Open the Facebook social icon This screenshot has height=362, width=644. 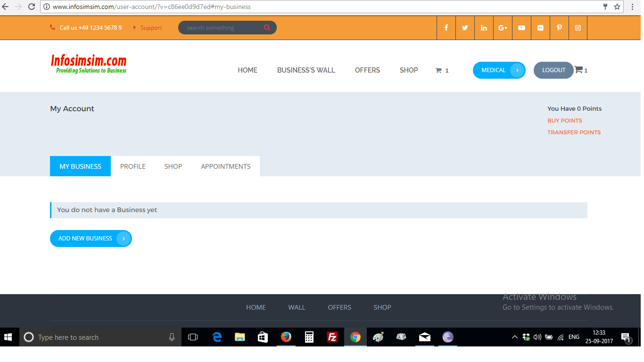point(446,27)
